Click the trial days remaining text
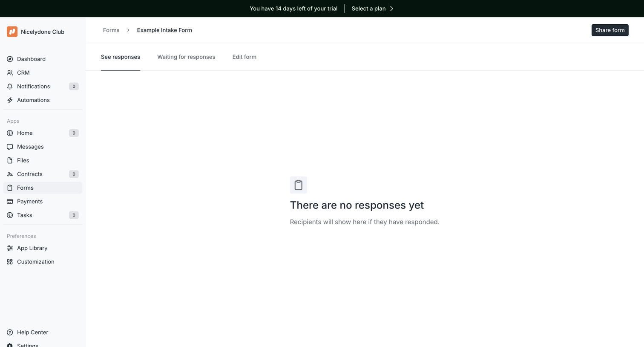 click(293, 9)
